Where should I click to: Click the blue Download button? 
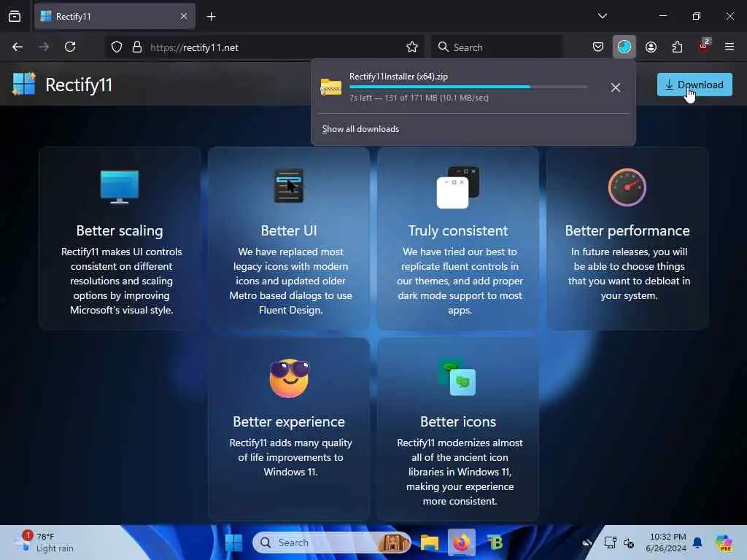pyautogui.click(x=694, y=85)
